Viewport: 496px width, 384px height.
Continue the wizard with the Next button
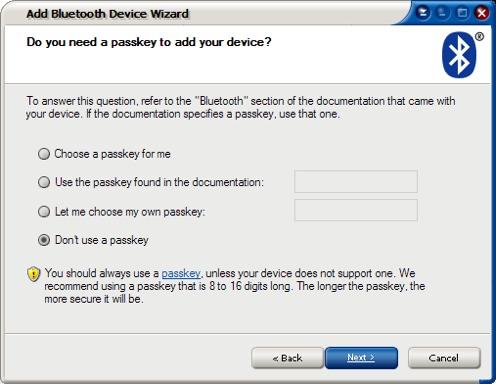tap(361, 358)
